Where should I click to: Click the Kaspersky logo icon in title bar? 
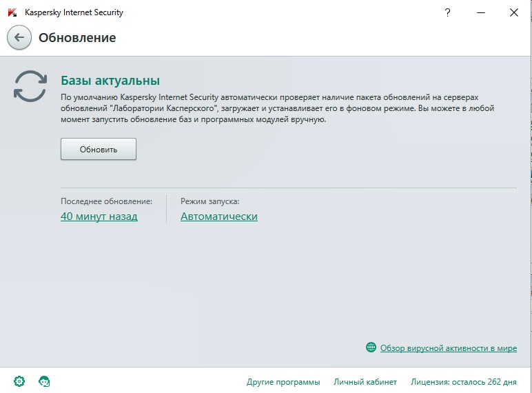pyautogui.click(x=12, y=12)
